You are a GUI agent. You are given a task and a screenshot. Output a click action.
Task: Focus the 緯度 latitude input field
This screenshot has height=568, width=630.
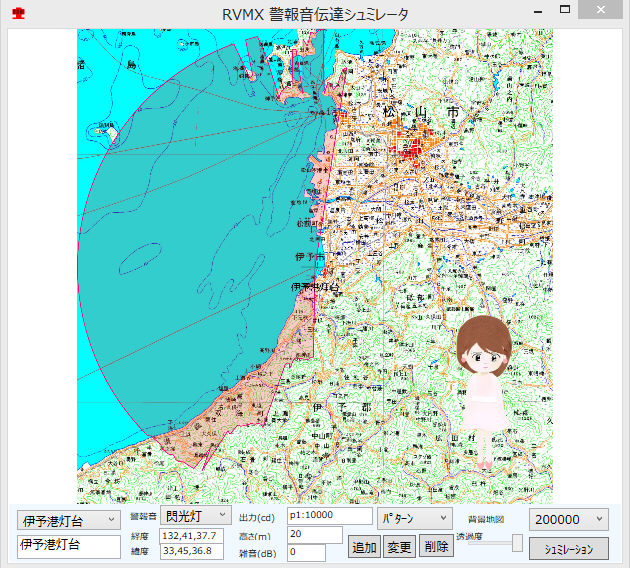192,552
